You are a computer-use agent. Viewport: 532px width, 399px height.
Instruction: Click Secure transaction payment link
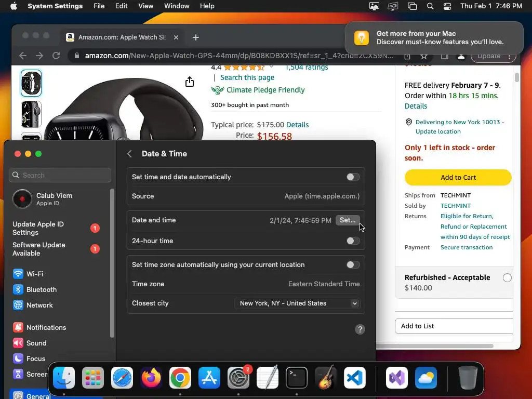[467, 247]
